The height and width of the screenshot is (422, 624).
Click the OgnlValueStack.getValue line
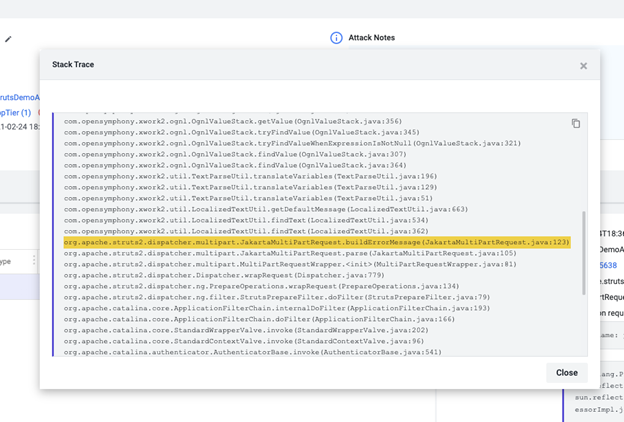coord(232,120)
